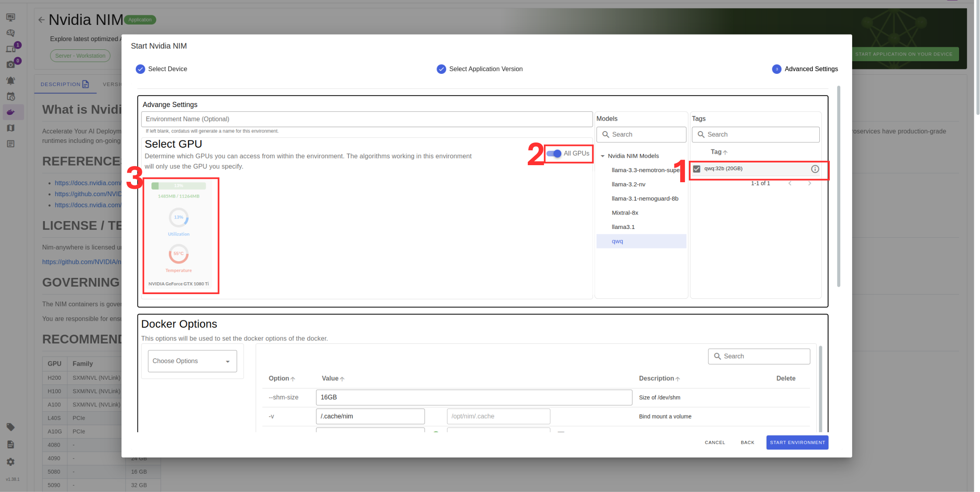980x492 pixels.
Task: Click the back arrow beside Nvidia NIM
Action: (41, 20)
